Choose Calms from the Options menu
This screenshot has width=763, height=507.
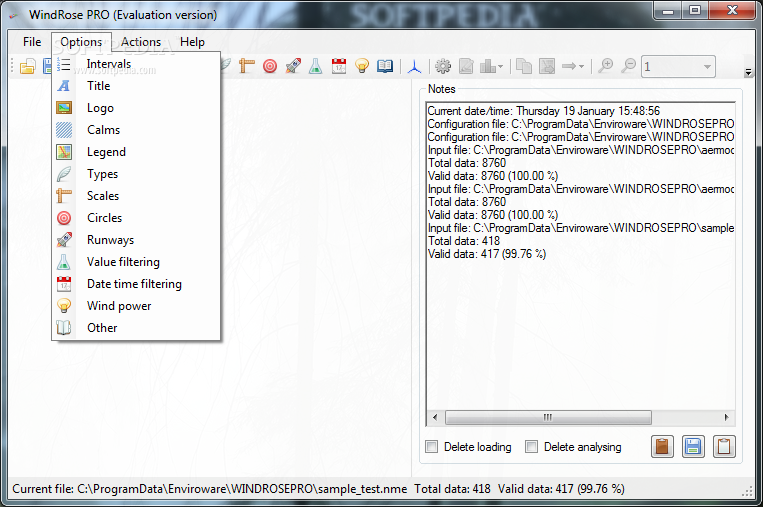pyautogui.click(x=136, y=130)
